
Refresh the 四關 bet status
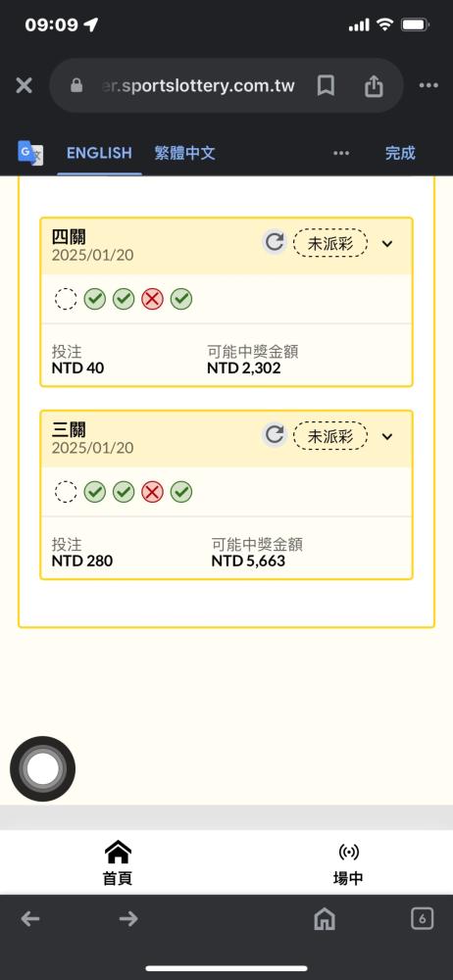pos(274,242)
